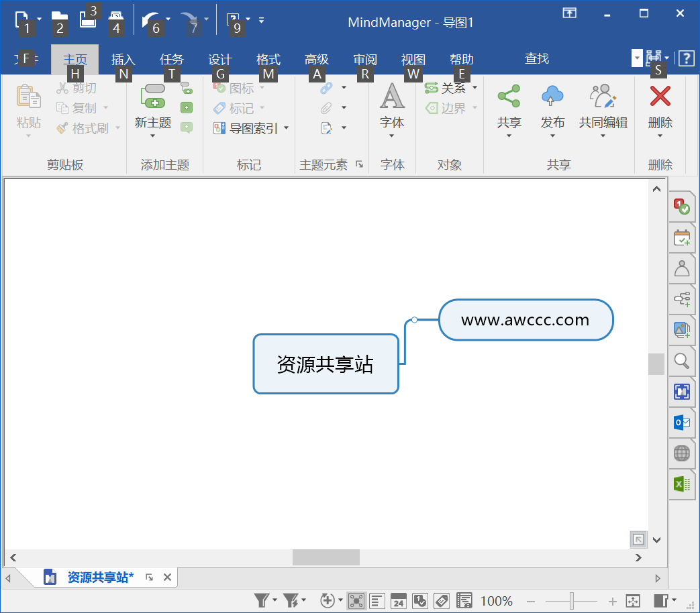The height and width of the screenshot is (613, 700).
Task: Open the Excel side panel tab
Action: (x=682, y=484)
